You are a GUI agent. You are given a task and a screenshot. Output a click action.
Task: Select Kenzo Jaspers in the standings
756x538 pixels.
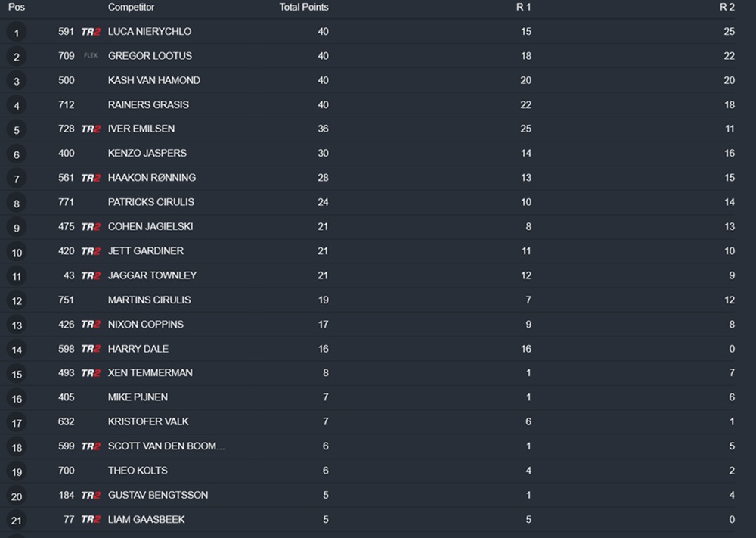click(x=147, y=154)
